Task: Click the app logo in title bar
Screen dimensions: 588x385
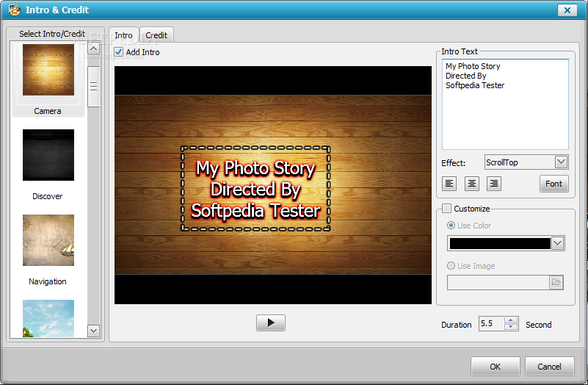Action: tap(15, 10)
